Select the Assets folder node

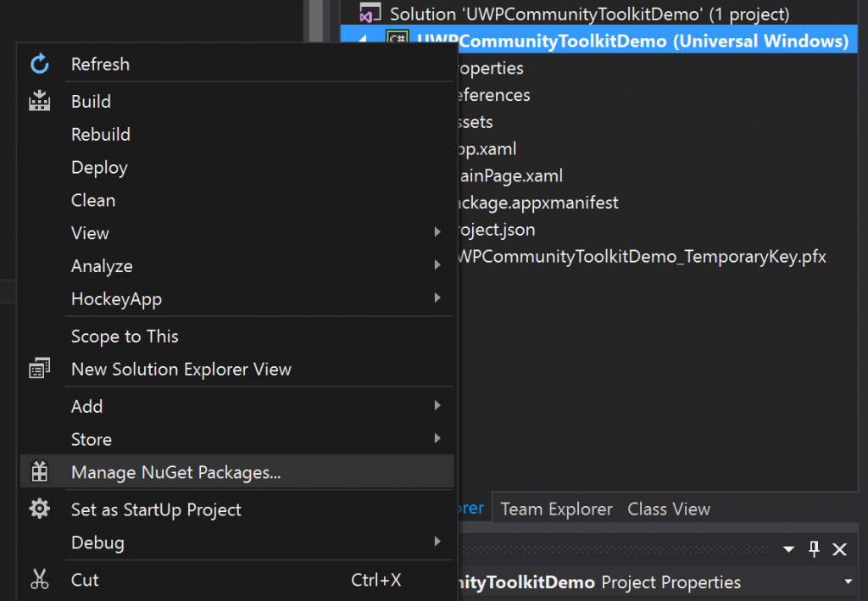tap(476, 122)
